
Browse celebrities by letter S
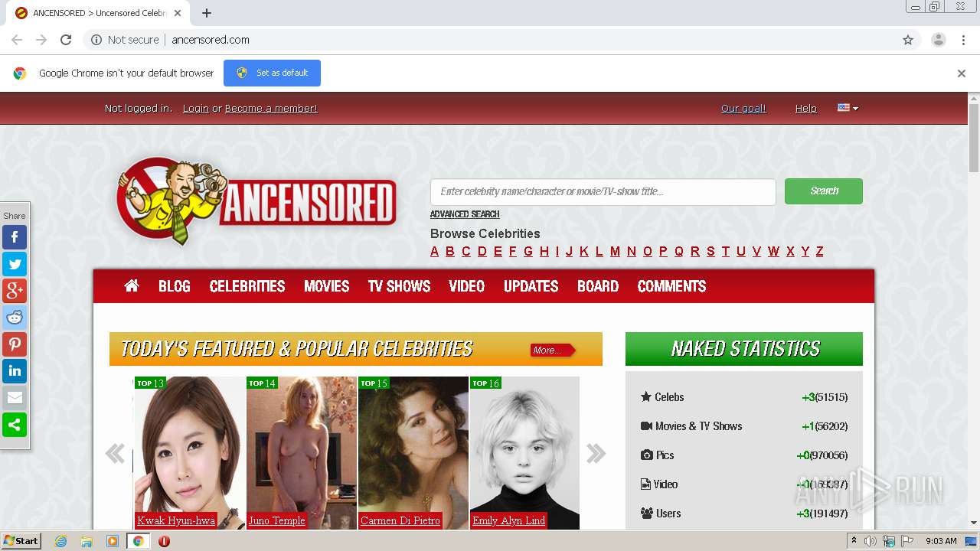pos(710,251)
